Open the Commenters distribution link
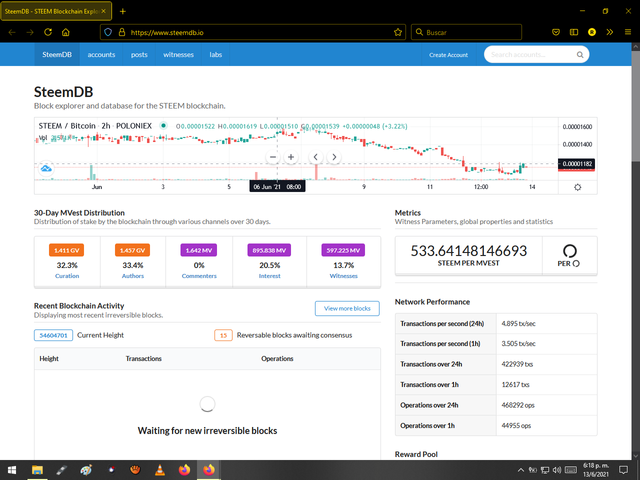The height and width of the screenshot is (480, 640). 199,276
